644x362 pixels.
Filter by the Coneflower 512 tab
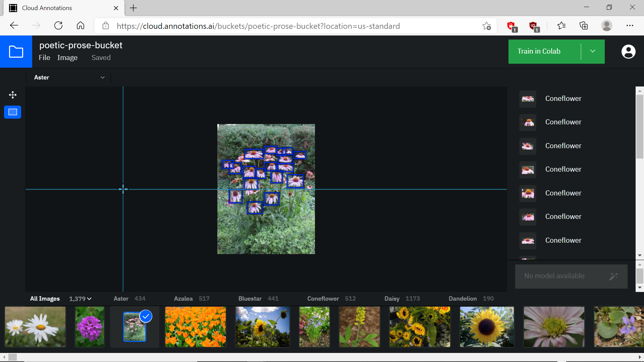click(331, 299)
